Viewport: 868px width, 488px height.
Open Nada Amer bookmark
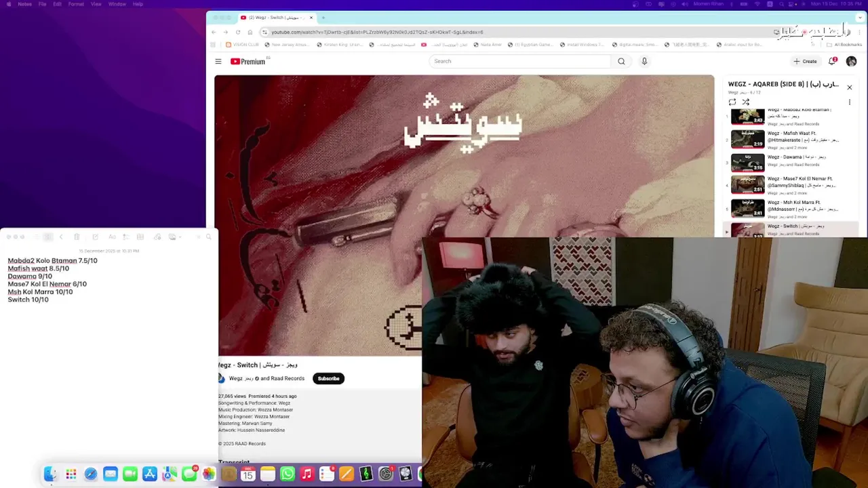coord(488,45)
